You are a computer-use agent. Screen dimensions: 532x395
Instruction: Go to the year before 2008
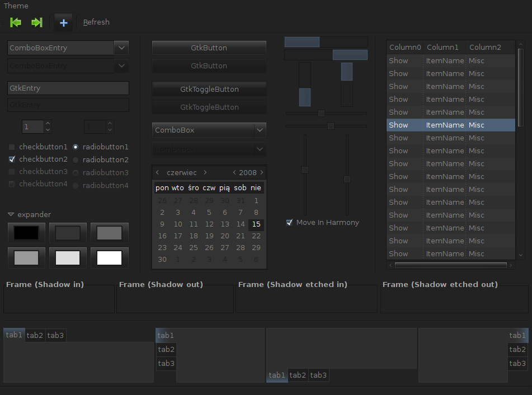(x=234, y=173)
